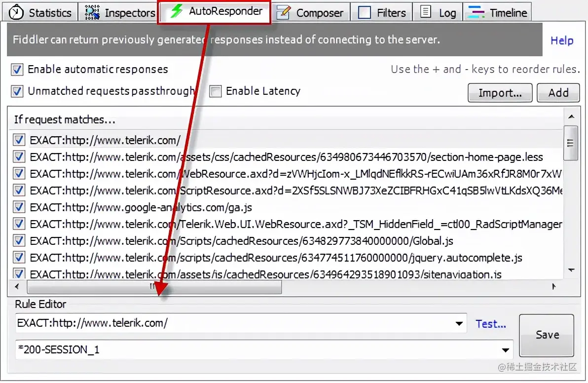588x383 pixels.
Task: Select the Global.js rule row
Action: click(287, 240)
